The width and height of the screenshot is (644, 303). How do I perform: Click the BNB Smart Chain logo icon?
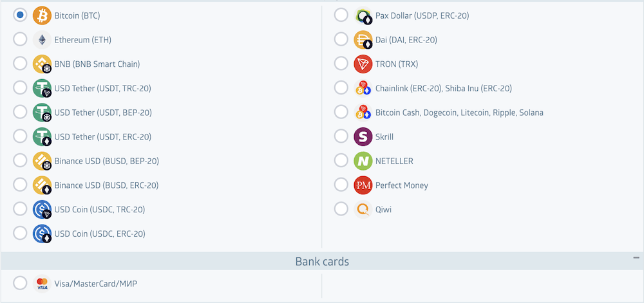click(42, 64)
